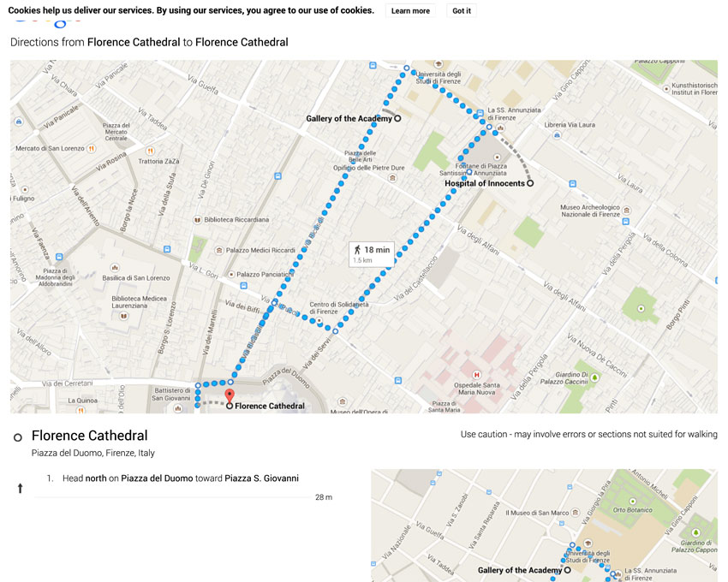The image size is (728, 582).
Task: Click the "Got it" cookie button
Action: click(462, 11)
